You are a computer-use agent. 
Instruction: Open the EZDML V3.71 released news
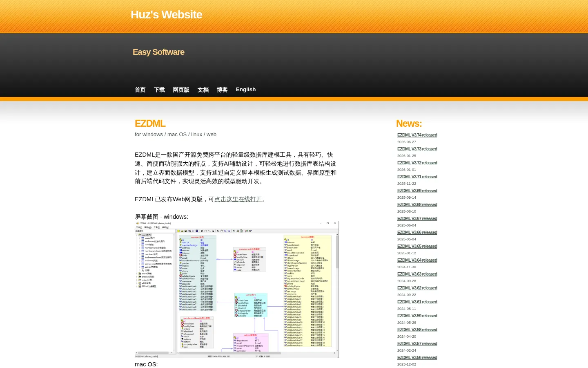(417, 177)
